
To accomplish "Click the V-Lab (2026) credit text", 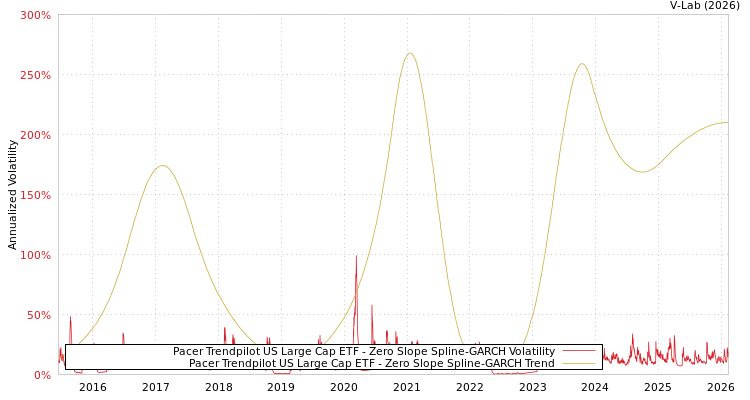I will [705, 5].
